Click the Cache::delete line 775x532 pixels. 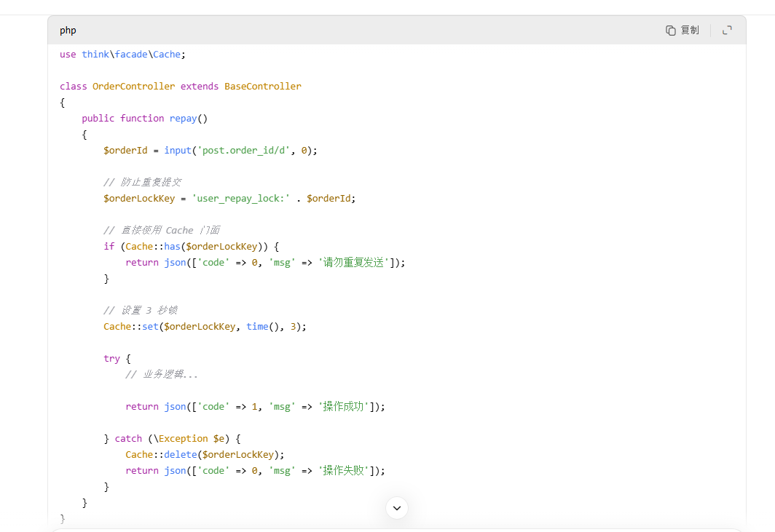[205, 454]
